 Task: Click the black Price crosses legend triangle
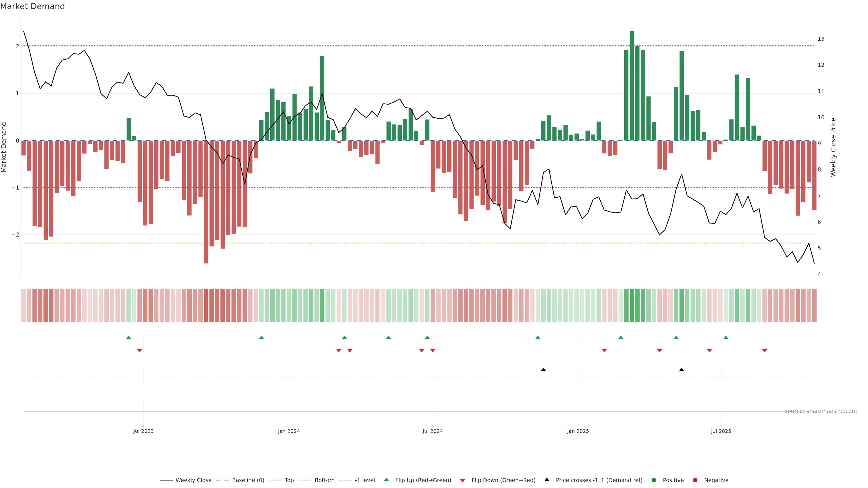(x=547, y=480)
